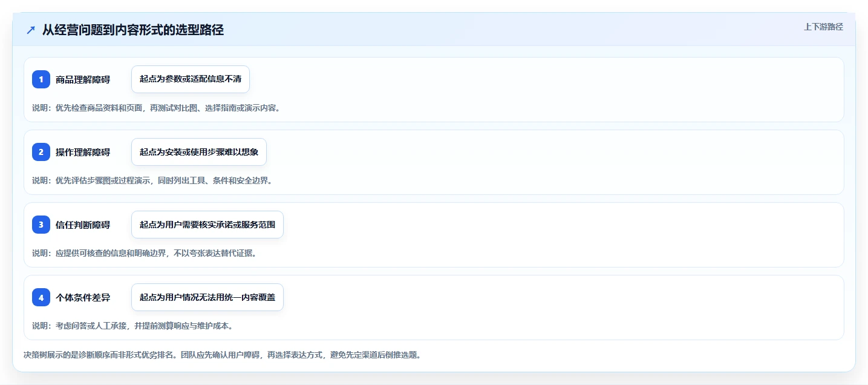Select the 上下游路径 label in the header

pyautogui.click(x=823, y=27)
